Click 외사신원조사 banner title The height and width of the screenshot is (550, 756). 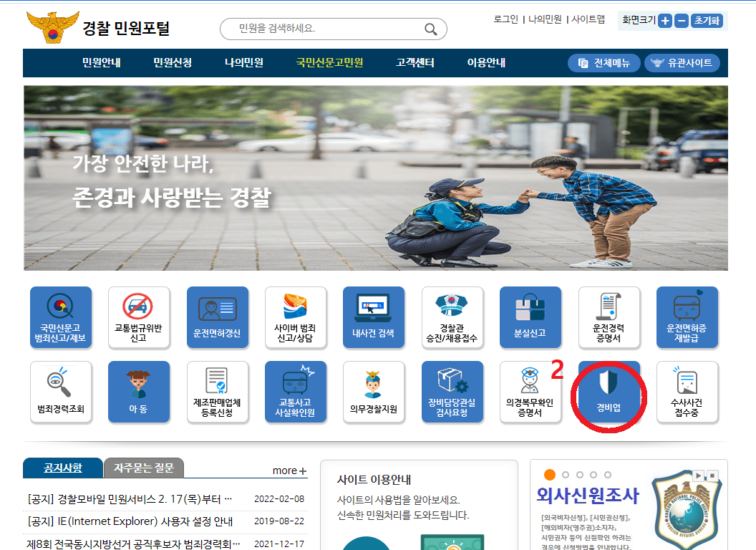coord(588,496)
